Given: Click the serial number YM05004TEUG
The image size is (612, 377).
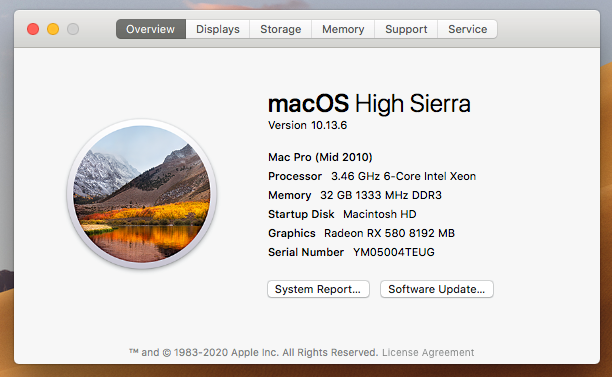Looking at the screenshot, I should coord(393,252).
